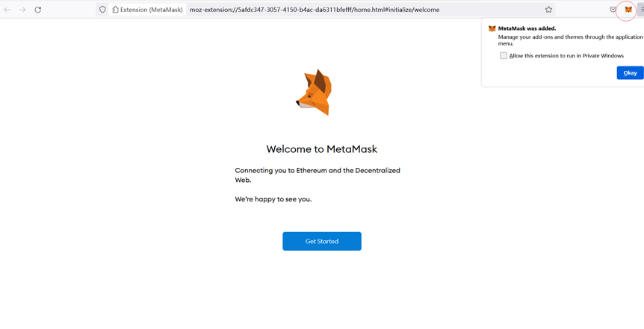Click the 'Manage your add-ons and themes' text
Viewport: 644px width, 329px height.
[571, 40]
